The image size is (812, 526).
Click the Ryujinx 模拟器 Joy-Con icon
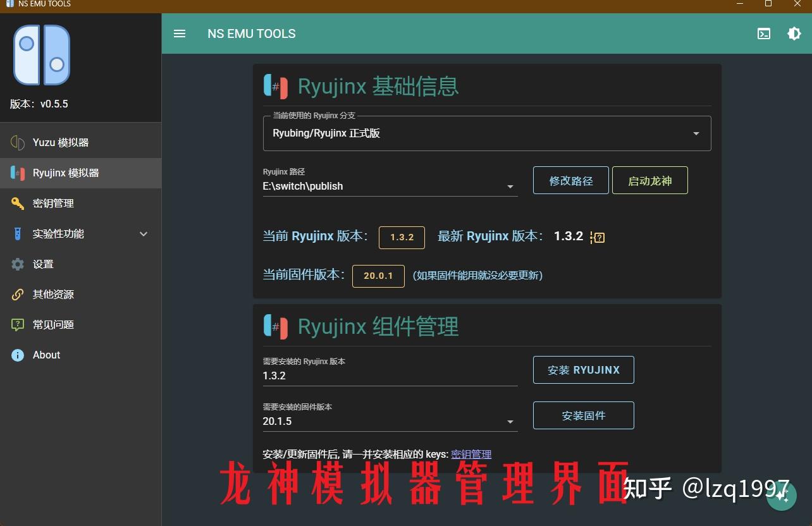point(18,172)
